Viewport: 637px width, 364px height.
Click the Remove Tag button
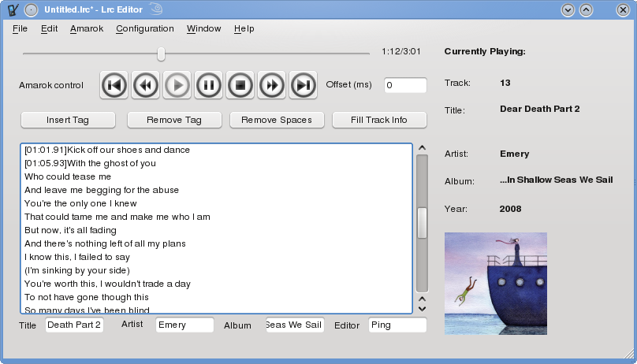tap(174, 120)
